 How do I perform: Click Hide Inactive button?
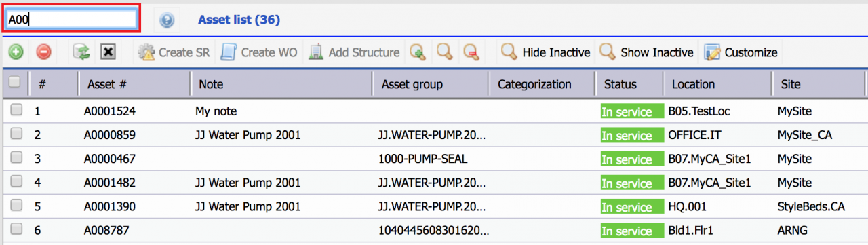[546, 52]
